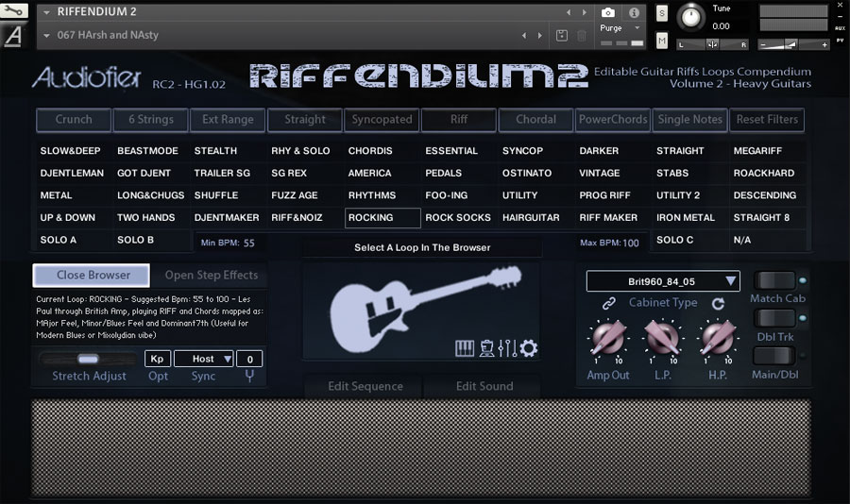Toggle the Solo S button
The width and height of the screenshot is (850, 504).
point(662,13)
